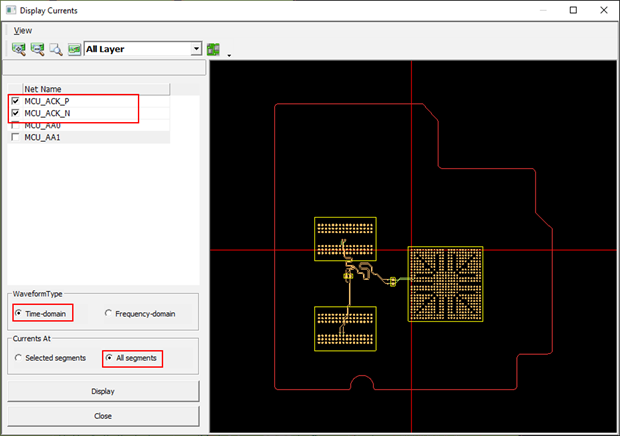This screenshot has width=620, height=436.
Task: Uncheck the MCU_ACK_P net checkbox
Action: [15, 101]
